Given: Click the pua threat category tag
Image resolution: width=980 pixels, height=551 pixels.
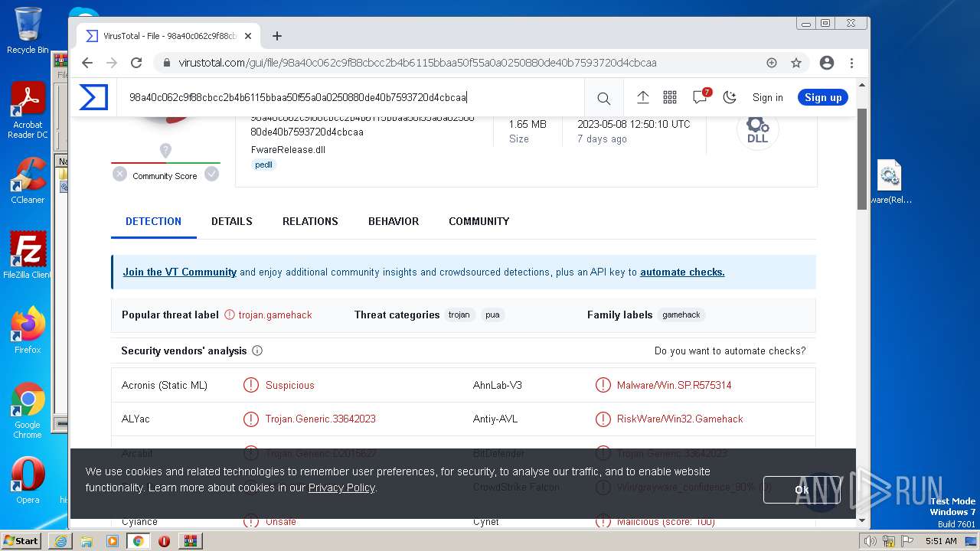Looking at the screenshot, I should 492,315.
